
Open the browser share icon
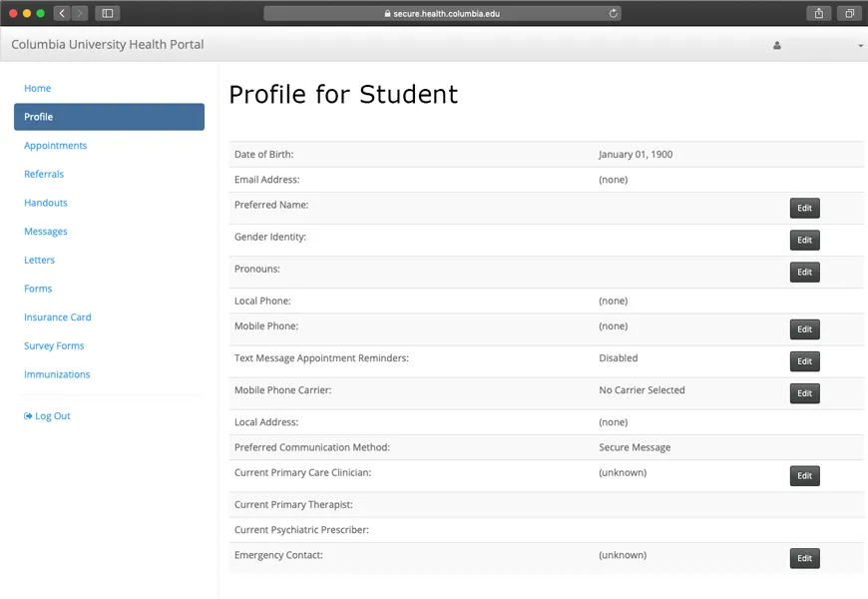(819, 13)
